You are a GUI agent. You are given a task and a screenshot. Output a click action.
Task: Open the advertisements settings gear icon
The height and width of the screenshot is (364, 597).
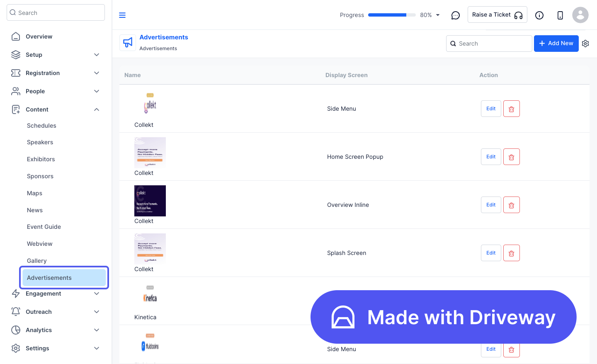585,44
